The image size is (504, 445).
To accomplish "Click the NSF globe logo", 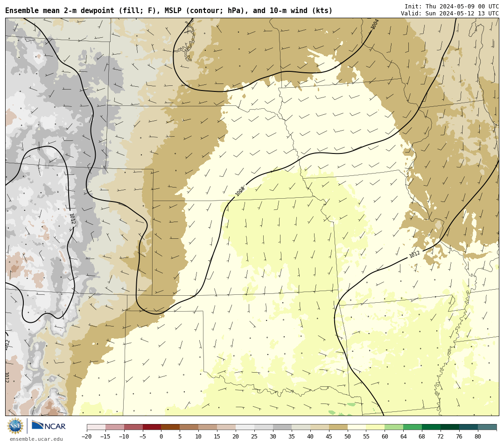I will pyautogui.click(x=15, y=426).
